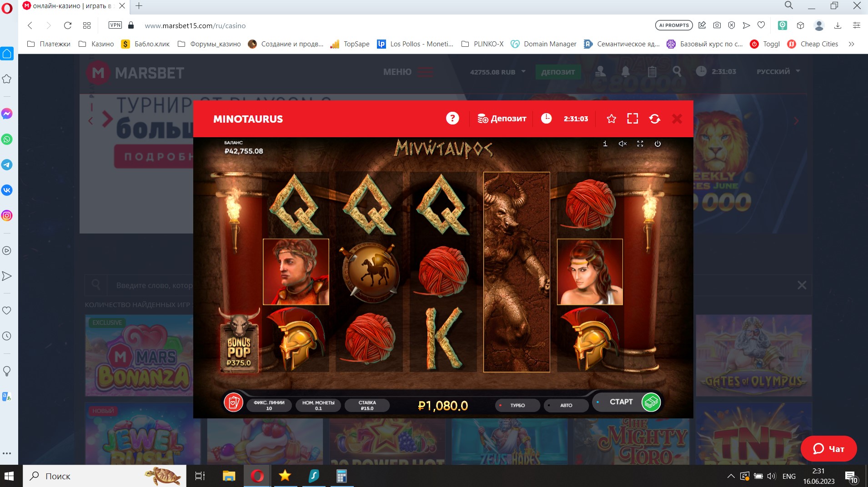Screen dimensions: 868x487
Task: Open a new browser tab
Action: point(139,6)
